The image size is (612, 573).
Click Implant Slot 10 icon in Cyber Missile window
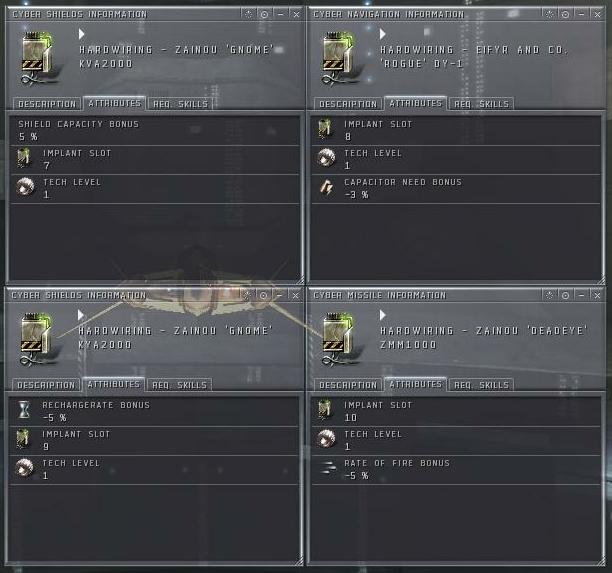coord(325,410)
